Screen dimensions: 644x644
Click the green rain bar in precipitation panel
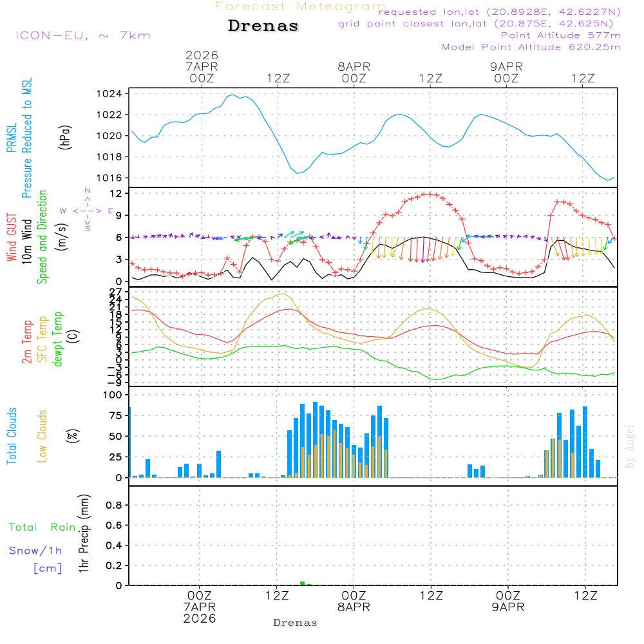coord(302,583)
